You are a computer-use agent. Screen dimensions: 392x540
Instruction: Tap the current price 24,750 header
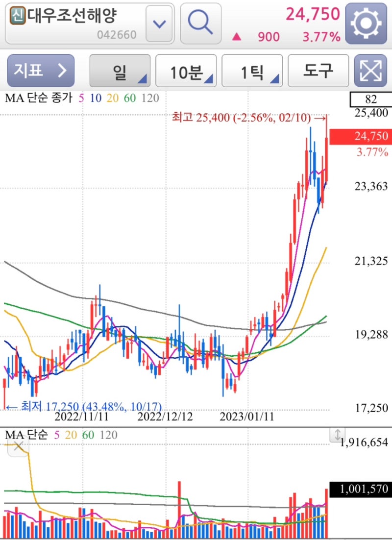click(x=313, y=14)
